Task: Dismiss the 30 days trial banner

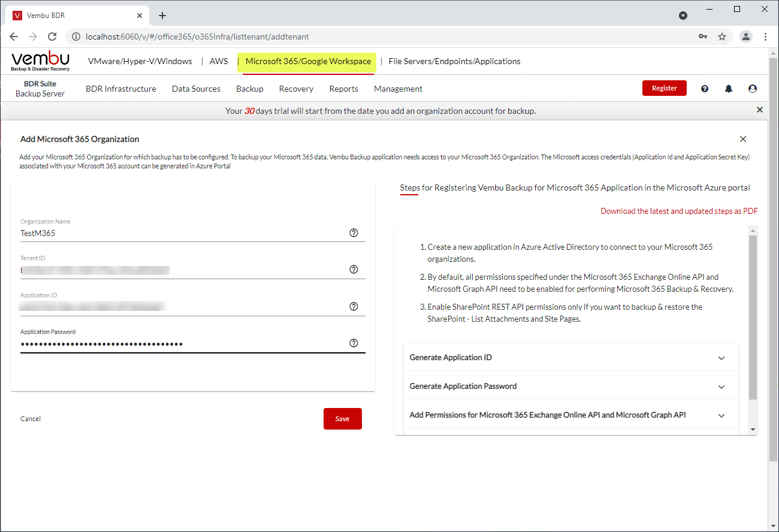Action: click(760, 110)
